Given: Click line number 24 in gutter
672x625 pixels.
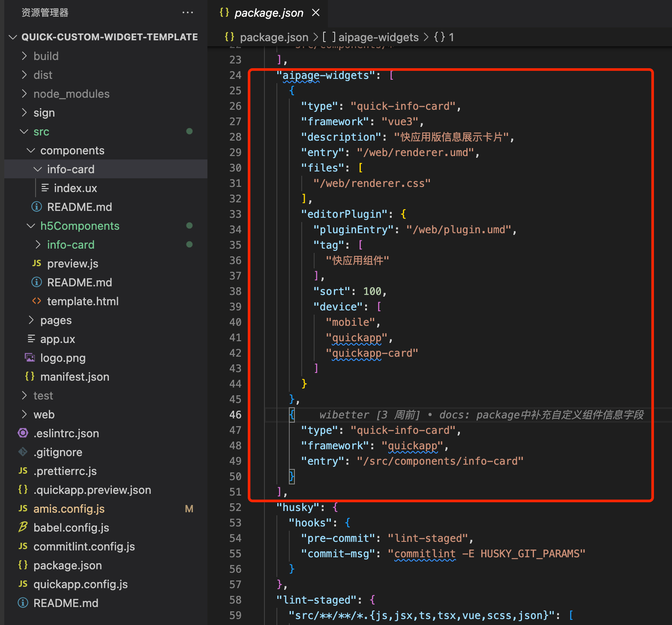Looking at the screenshot, I should pos(235,75).
